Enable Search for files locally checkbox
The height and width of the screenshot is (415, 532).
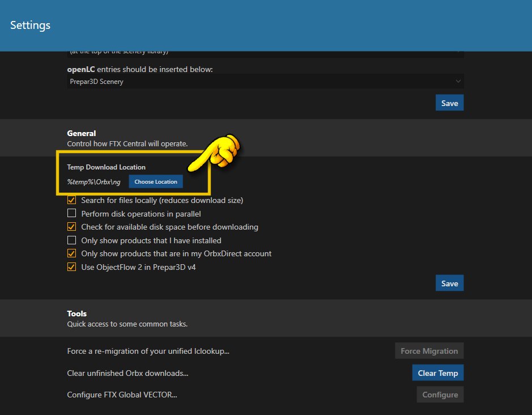click(71, 200)
